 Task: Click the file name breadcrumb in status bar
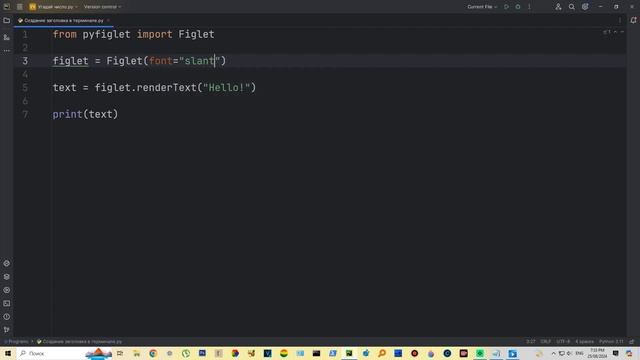[x=80, y=342]
